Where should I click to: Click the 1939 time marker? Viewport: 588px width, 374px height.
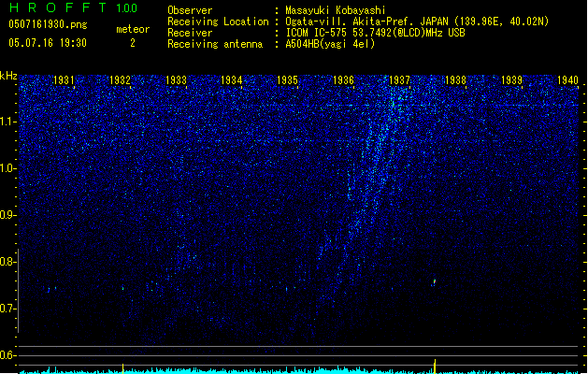pyautogui.click(x=511, y=80)
